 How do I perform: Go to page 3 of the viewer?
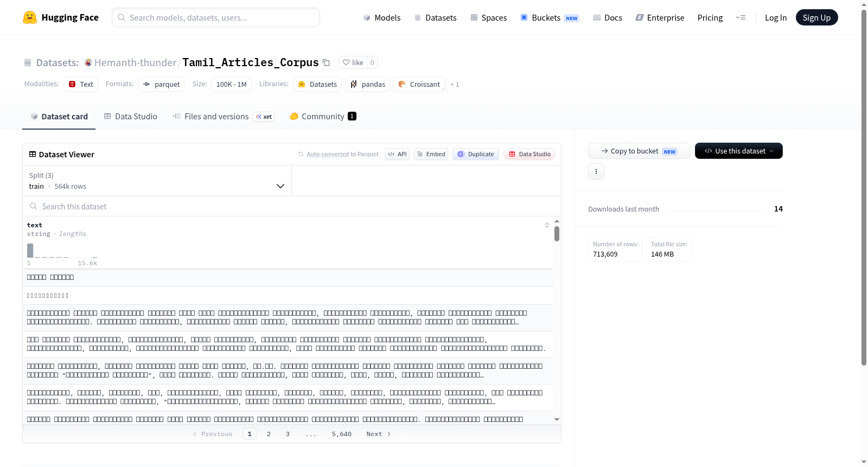288,434
